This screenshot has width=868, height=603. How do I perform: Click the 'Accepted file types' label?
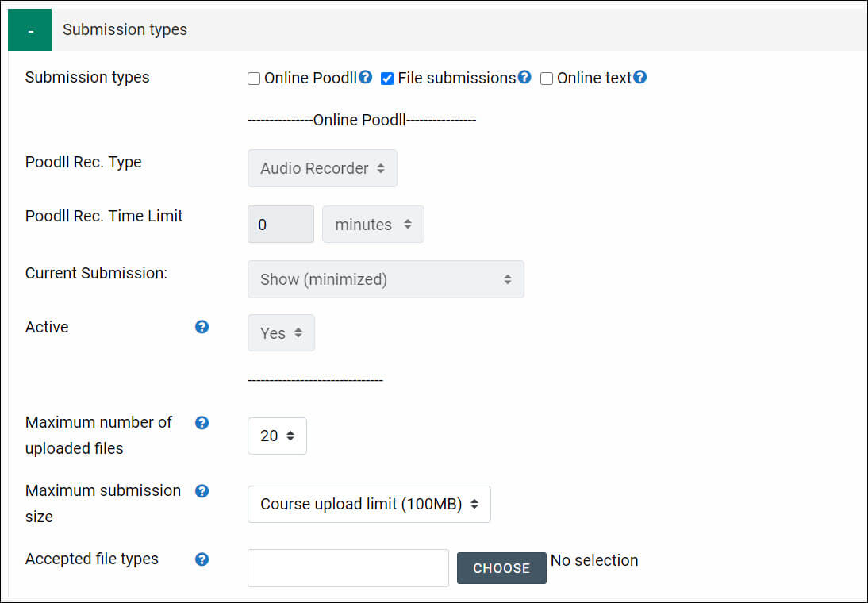[x=92, y=559]
